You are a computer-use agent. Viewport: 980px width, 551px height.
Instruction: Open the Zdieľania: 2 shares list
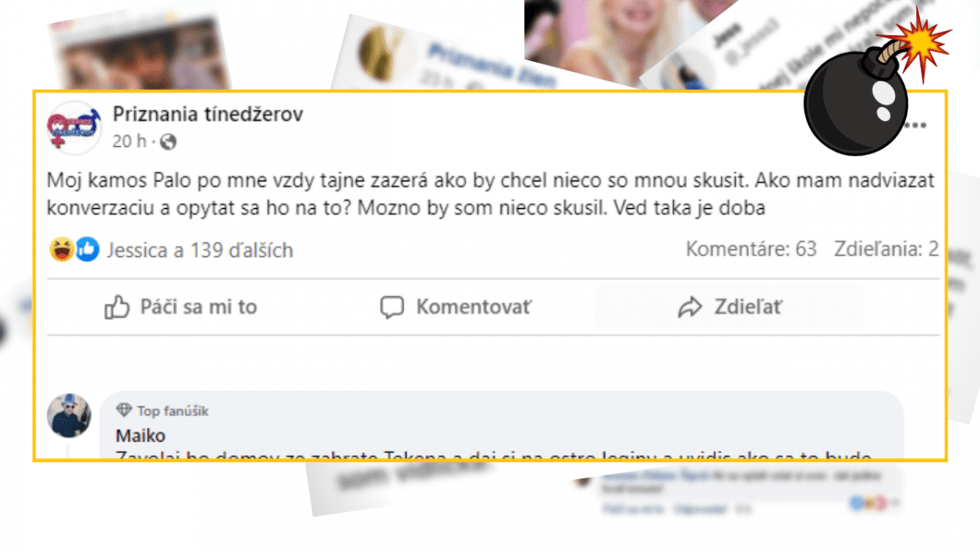pyautogui.click(x=886, y=249)
